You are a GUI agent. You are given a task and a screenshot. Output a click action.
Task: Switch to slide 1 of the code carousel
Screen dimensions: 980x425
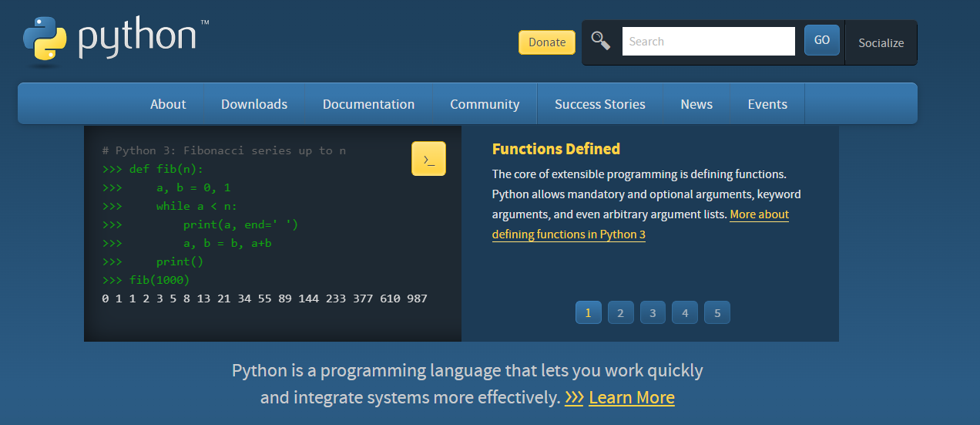pos(588,312)
